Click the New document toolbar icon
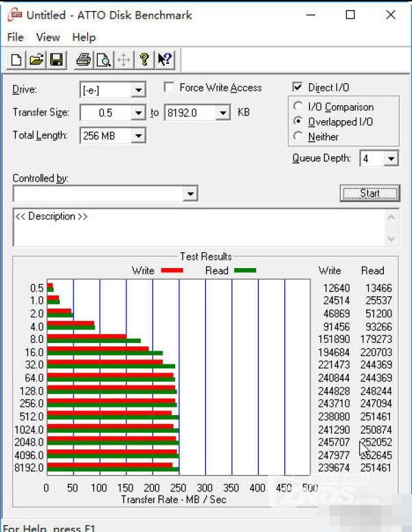412x532 pixels. pyautogui.click(x=16, y=60)
